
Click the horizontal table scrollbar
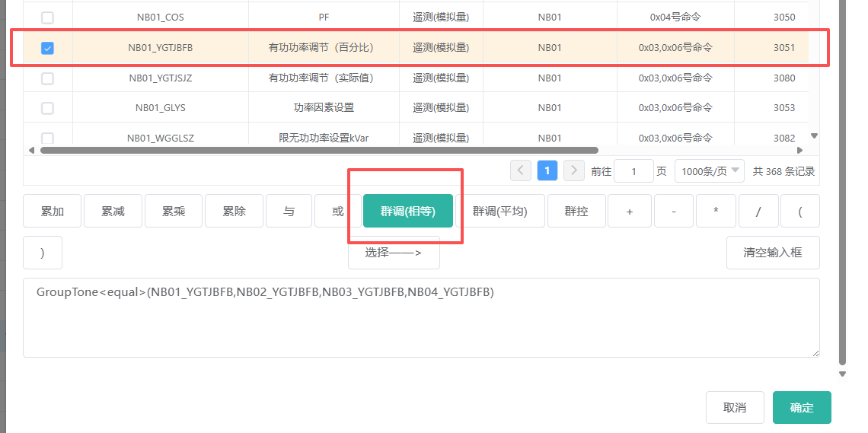320,150
